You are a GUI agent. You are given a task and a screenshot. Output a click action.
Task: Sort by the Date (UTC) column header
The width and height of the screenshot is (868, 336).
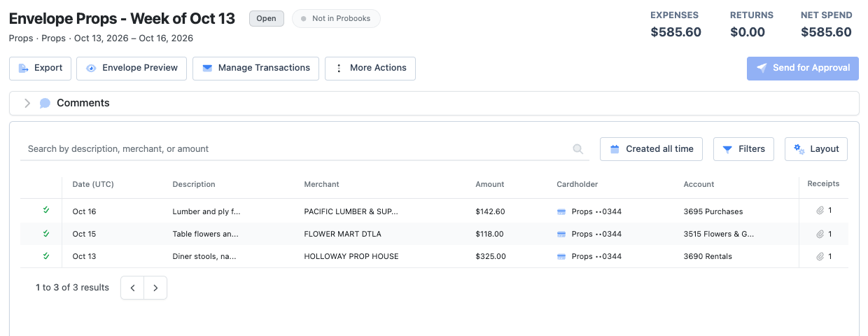(x=93, y=184)
